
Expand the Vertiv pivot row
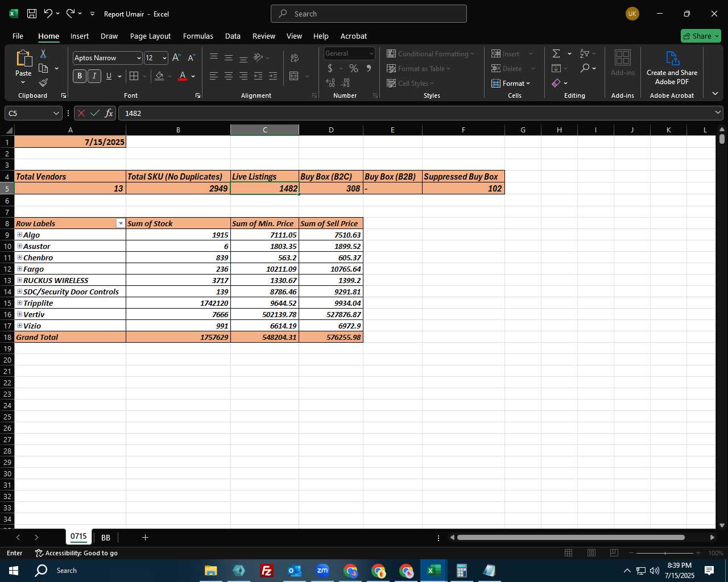point(19,314)
